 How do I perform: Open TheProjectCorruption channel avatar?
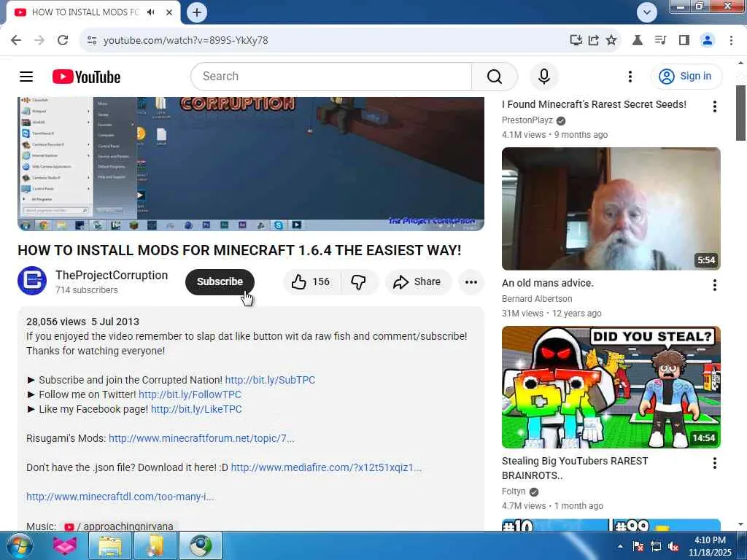point(32,281)
